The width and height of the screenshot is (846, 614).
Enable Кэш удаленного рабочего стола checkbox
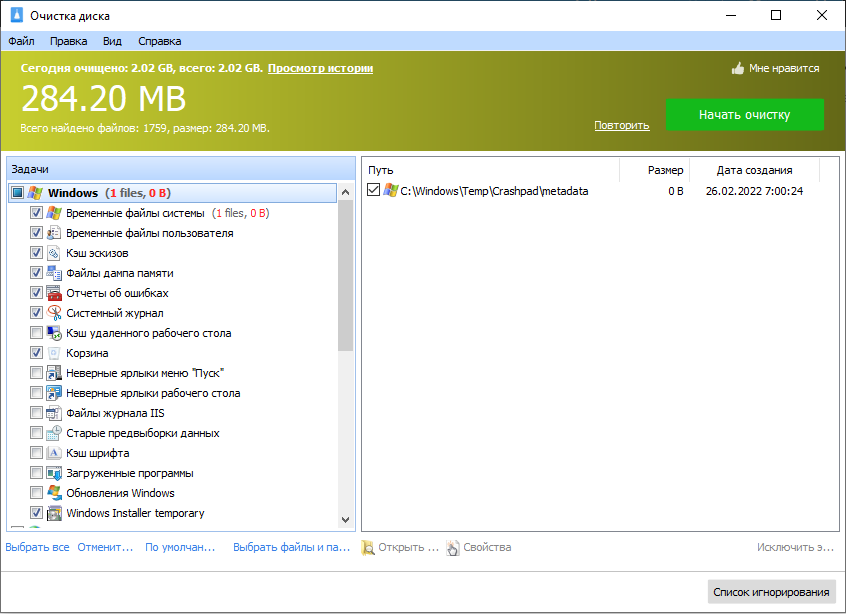click(x=36, y=332)
